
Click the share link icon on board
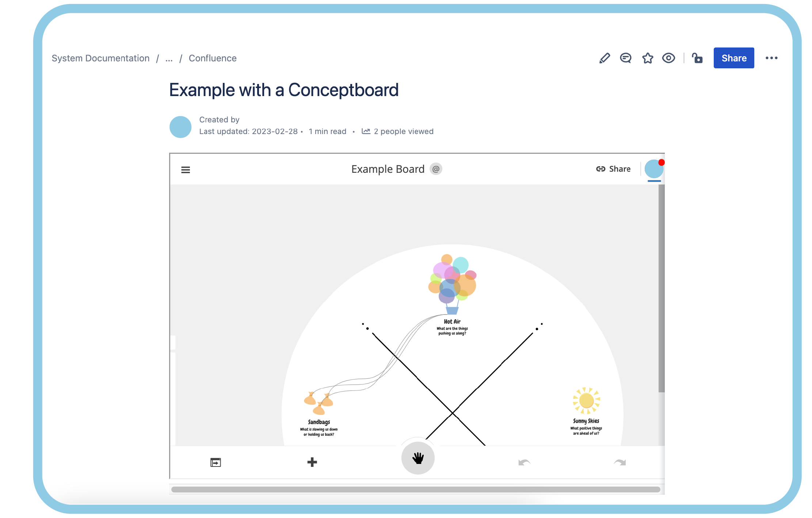599,169
